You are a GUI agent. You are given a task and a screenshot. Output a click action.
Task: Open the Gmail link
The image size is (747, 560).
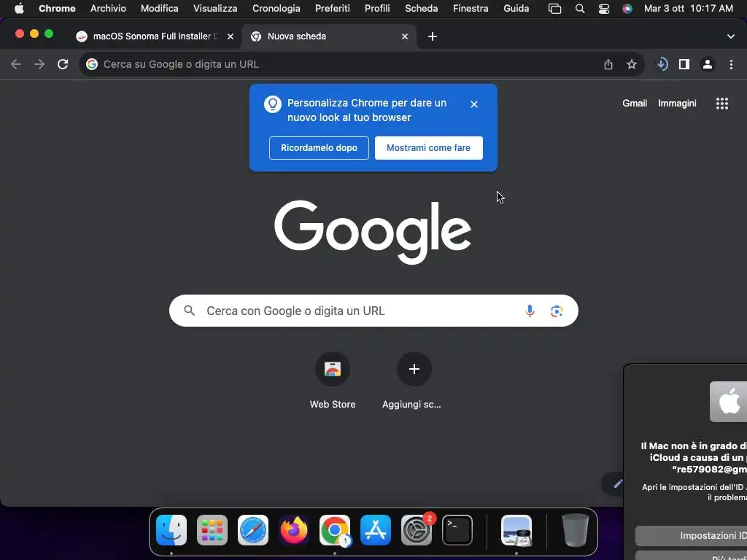pyautogui.click(x=635, y=104)
